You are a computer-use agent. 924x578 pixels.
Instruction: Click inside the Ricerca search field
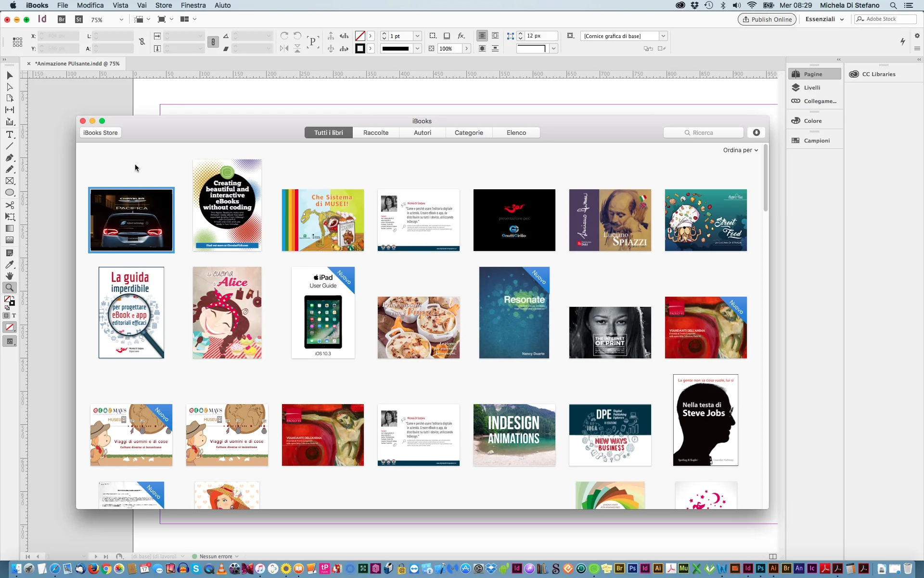(703, 132)
